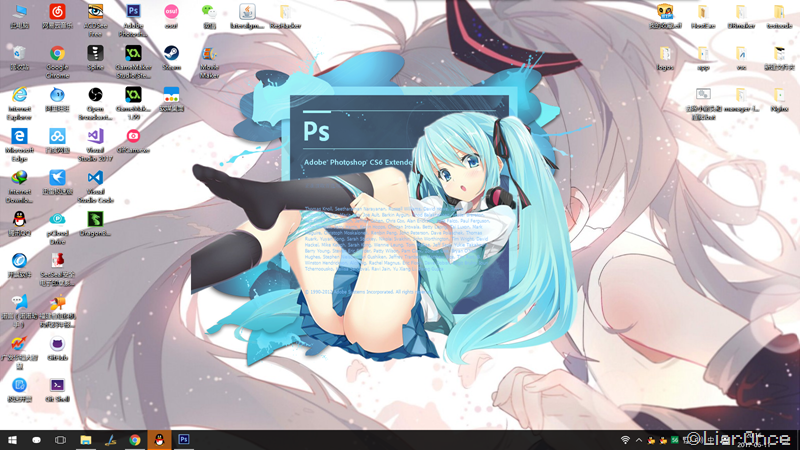Switch to Photoshop on the taskbar
This screenshot has height=450, width=800.
(184, 440)
